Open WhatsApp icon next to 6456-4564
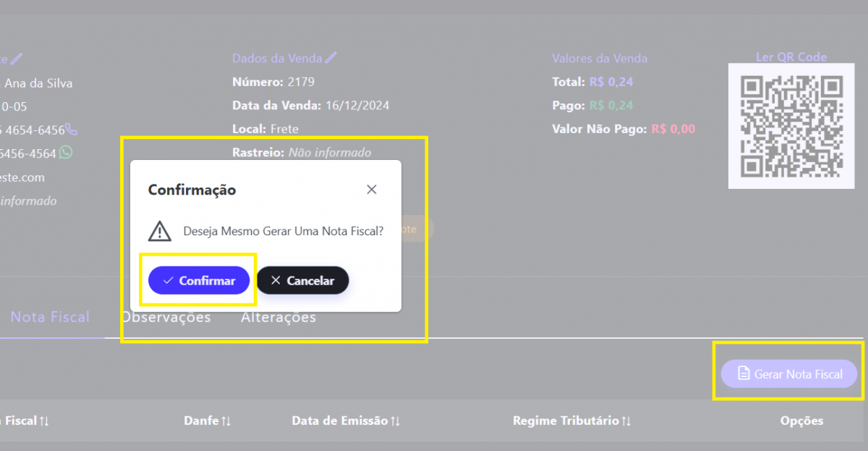Viewport: 868px width, 451px height. [x=66, y=153]
